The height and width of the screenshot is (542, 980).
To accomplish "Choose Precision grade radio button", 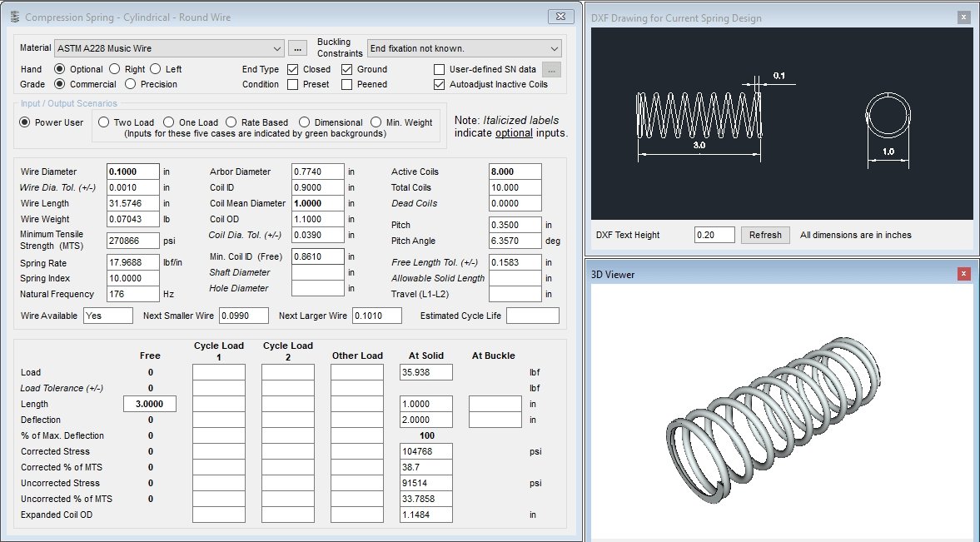I will 131,84.
